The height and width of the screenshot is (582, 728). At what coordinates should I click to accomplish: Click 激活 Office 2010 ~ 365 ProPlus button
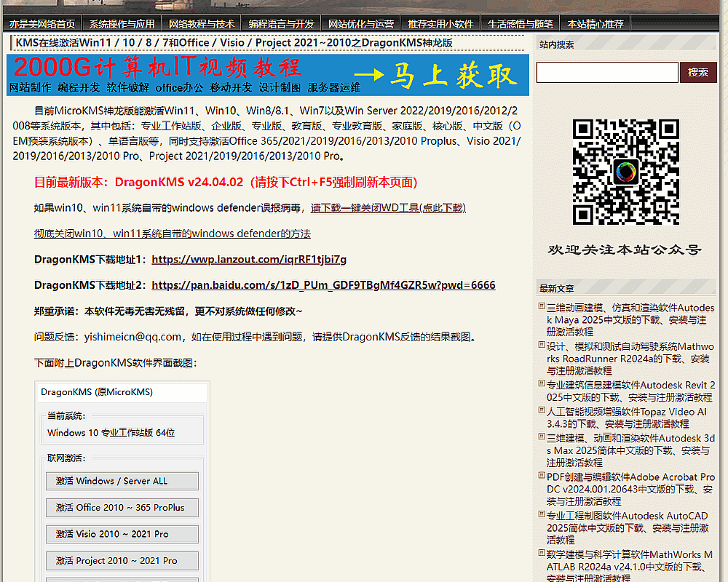[122, 508]
